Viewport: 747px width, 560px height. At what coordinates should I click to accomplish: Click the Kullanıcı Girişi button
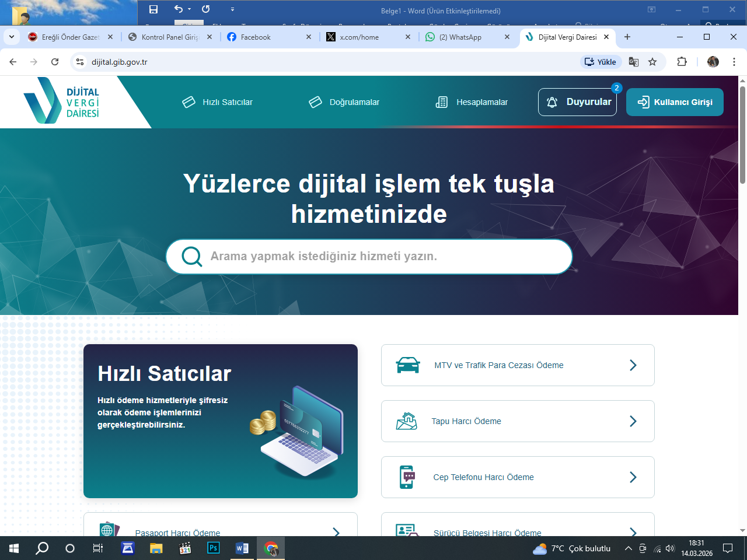pyautogui.click(x=675, y=102)
